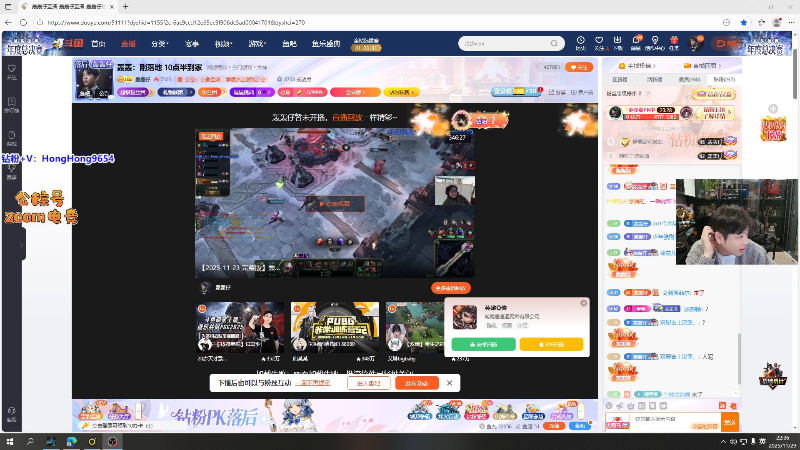Expand the yellow tickets pill in room header
The image size is (800, 450).
coord(402,92)
